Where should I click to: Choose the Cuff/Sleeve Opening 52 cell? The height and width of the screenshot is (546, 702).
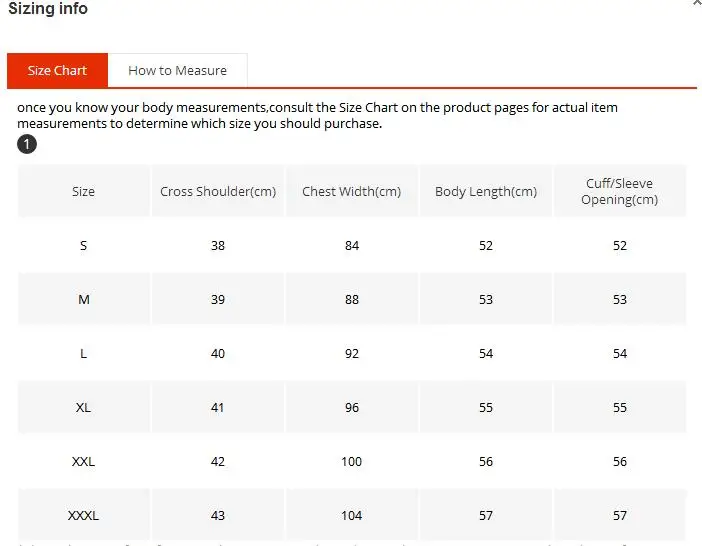[620, 245]
